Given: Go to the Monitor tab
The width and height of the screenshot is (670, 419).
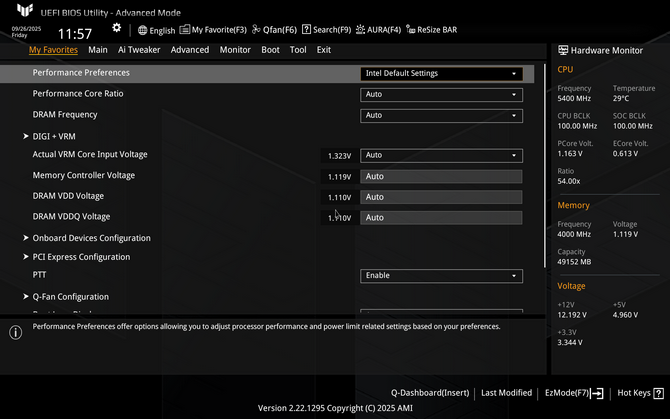Looking at the screenshot, I should [235, 50].
